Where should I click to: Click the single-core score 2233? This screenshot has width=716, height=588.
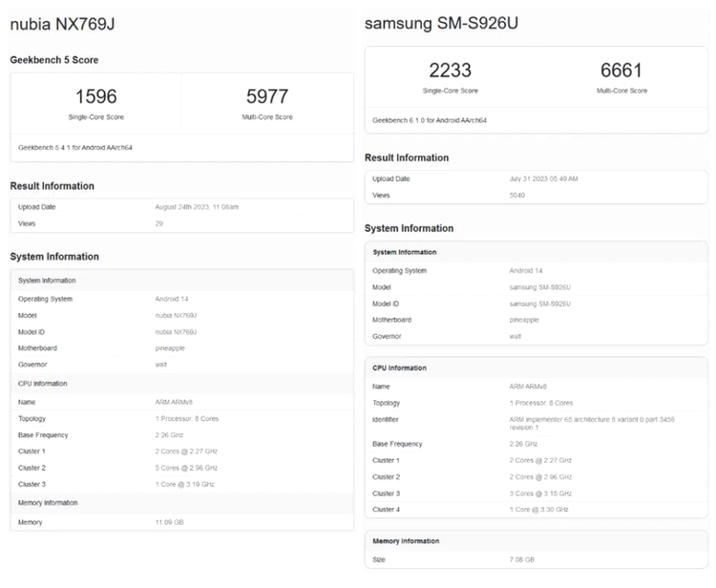(451, 71)
